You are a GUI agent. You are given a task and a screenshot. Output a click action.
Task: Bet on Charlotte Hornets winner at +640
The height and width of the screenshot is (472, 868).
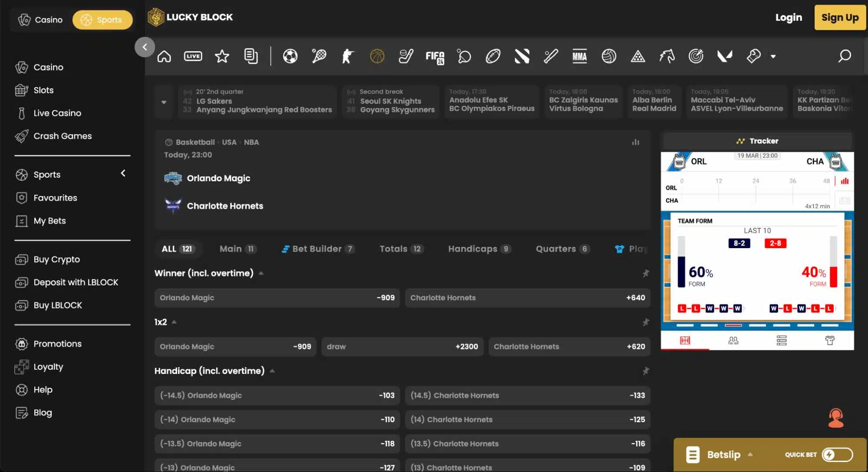(x=528, y=298)
